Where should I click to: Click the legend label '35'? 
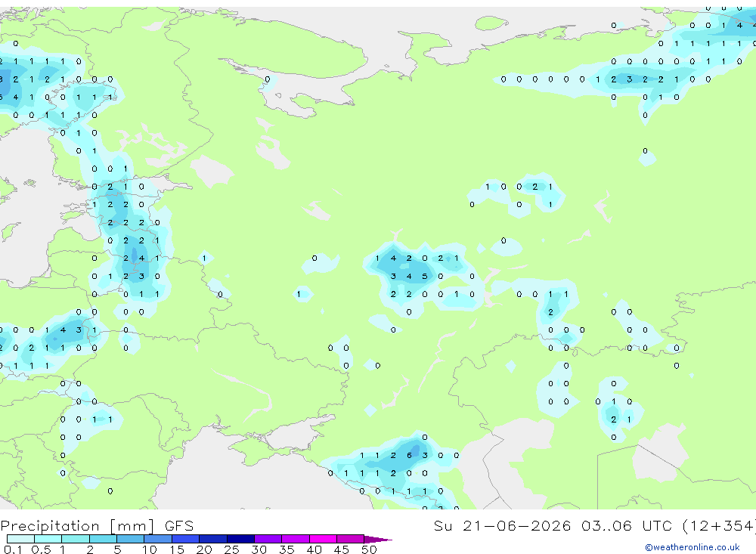point(287,549)
